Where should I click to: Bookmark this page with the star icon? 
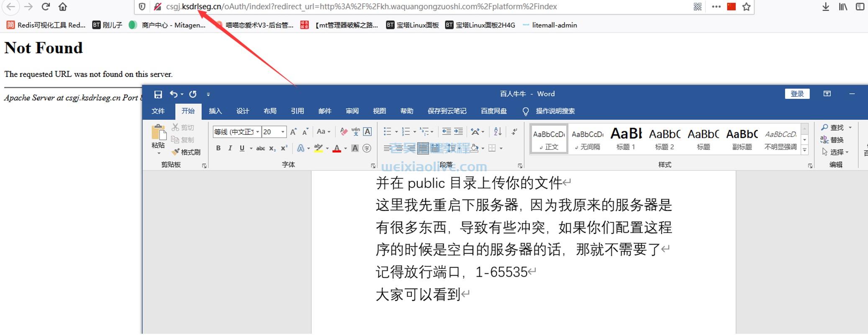(746, 7)
